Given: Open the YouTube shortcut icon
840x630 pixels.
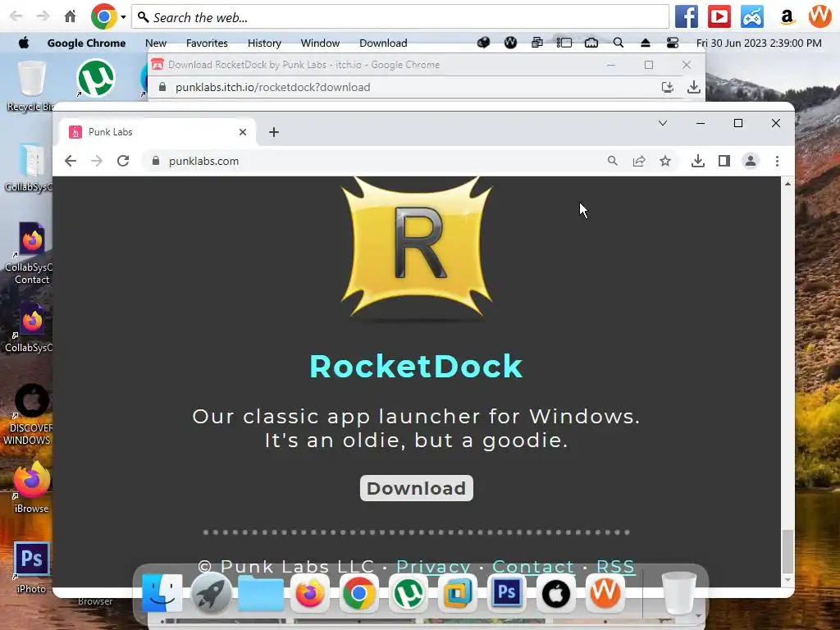Looking at the screenshot, I should (x=719, y=16).
